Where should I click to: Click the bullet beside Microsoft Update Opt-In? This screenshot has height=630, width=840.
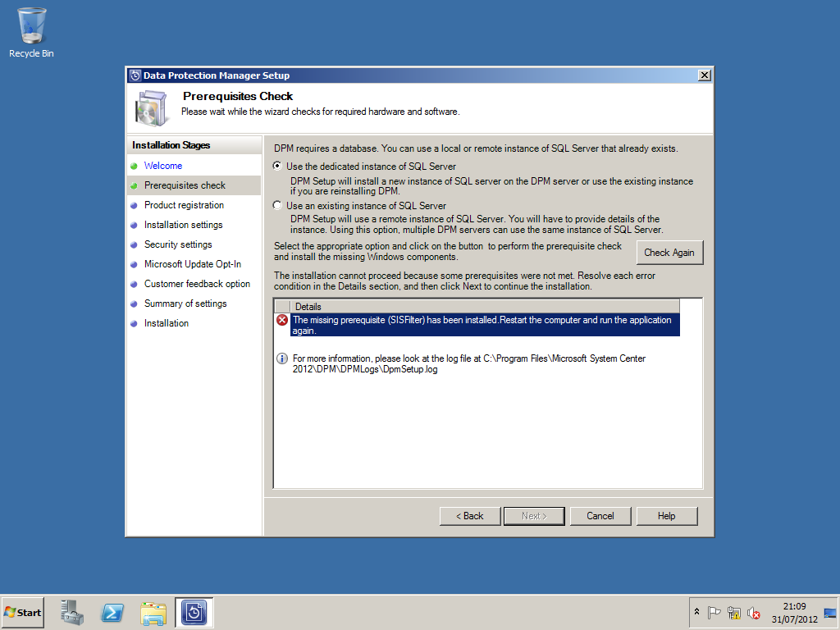click(134, 265)
